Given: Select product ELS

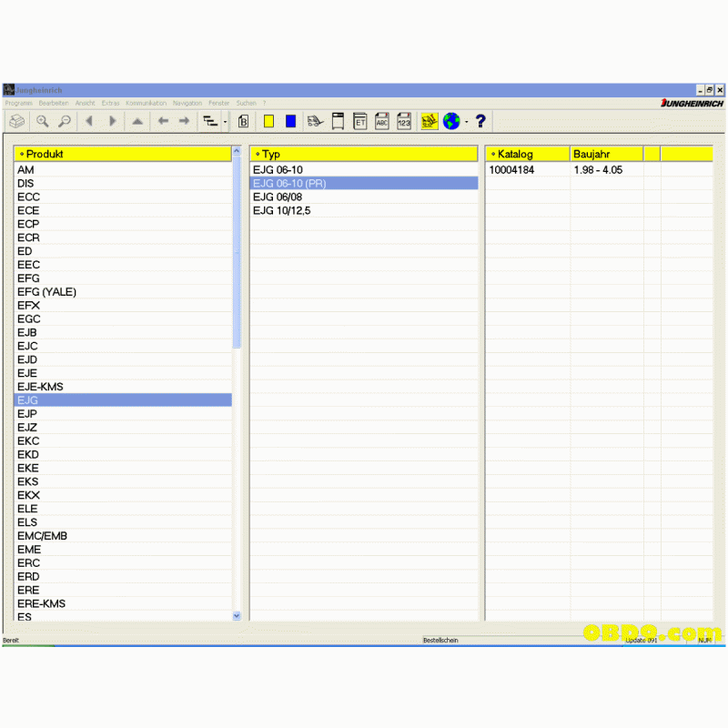Looking at the screenshot, I should tap(123, 522).
